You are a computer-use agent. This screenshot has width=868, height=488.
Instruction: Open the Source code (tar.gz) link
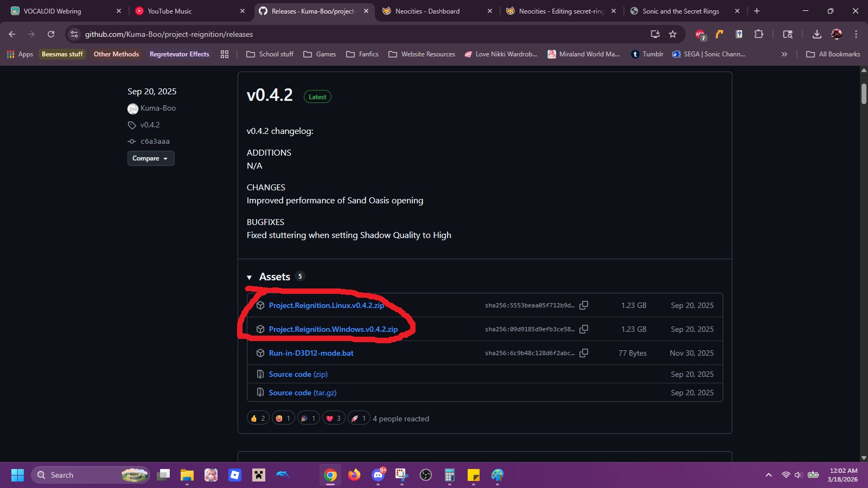302,393
